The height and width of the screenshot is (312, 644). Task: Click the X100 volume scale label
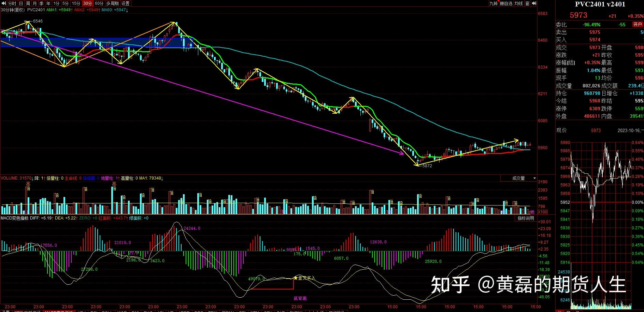tap(543, 212)
